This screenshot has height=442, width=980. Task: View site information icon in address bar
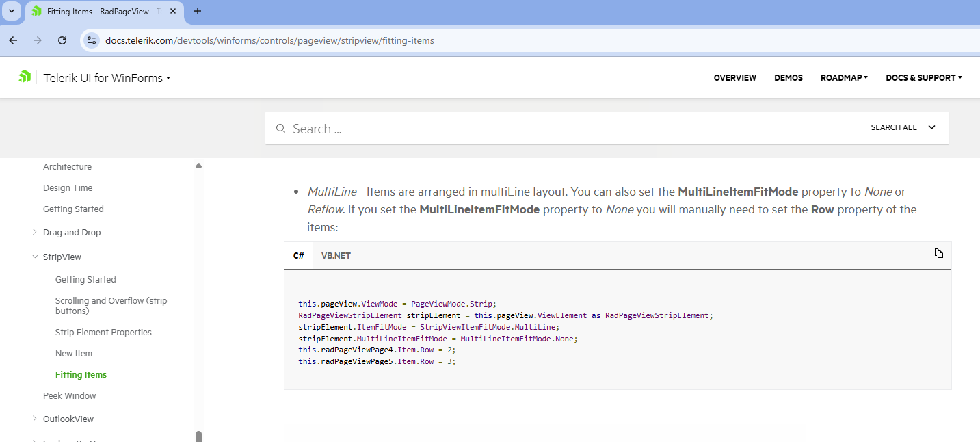[92, 40]
